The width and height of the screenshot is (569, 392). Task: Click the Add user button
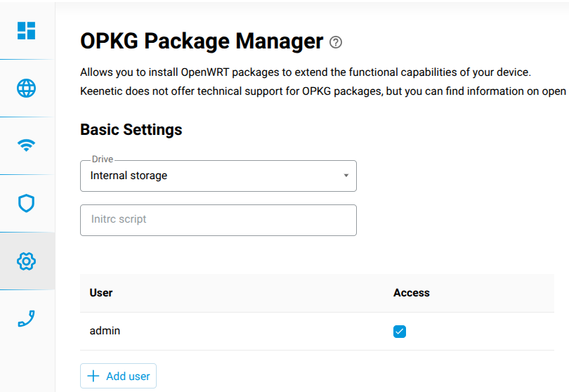(118, 376)
